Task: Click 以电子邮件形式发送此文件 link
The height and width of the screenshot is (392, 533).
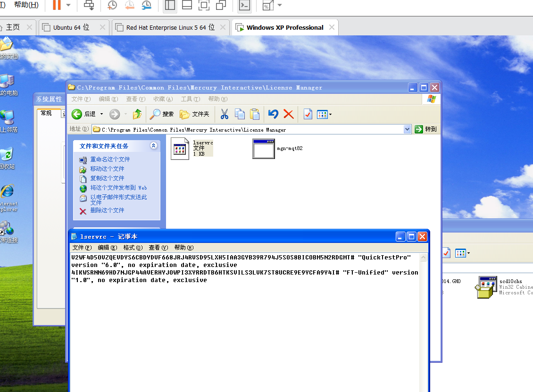Action: coord(118,200)
